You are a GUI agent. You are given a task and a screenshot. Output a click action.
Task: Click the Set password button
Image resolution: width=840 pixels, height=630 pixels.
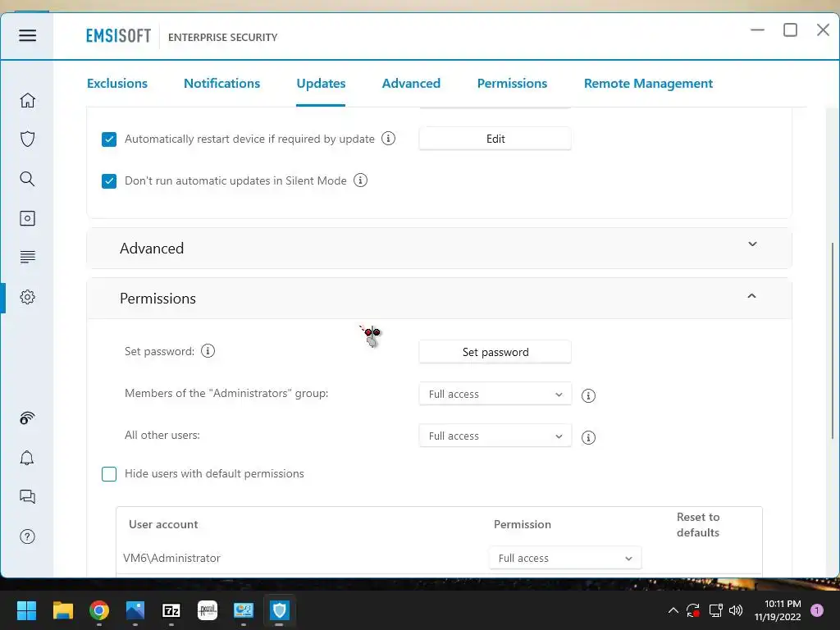pyautogui.click(x=495, y=352)
